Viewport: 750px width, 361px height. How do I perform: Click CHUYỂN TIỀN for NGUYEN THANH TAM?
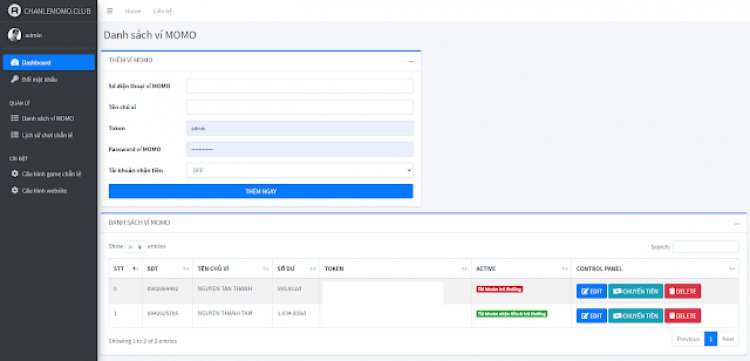pos(636,316)
